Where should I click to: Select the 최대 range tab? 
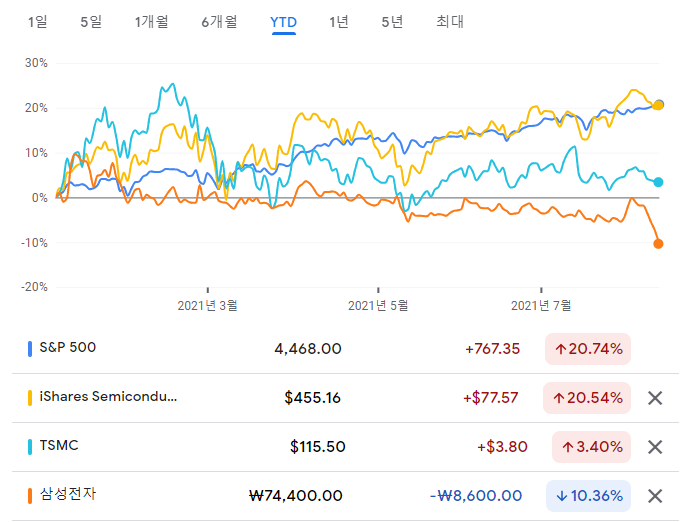point(450,22)
